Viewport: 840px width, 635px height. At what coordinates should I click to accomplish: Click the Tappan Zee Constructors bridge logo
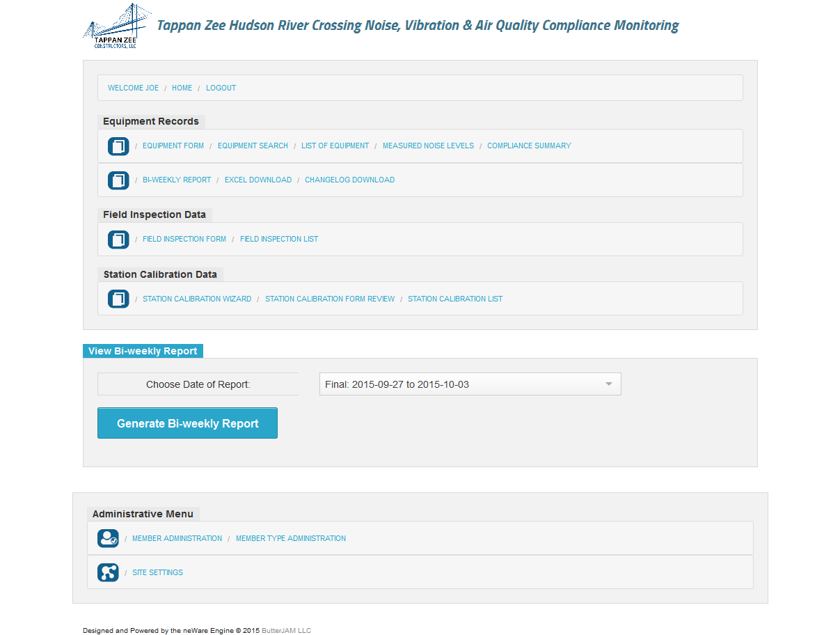[x=116, y=26]
